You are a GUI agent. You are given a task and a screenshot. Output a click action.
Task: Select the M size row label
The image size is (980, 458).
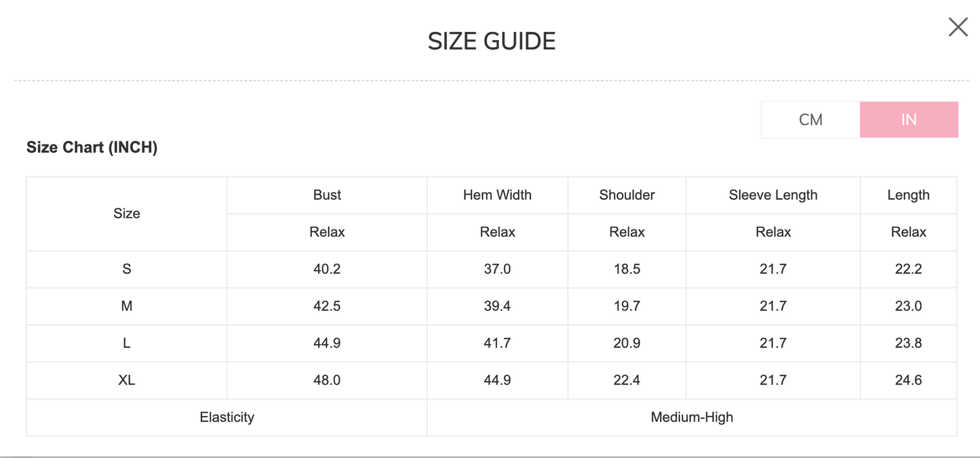pos(127,307)
